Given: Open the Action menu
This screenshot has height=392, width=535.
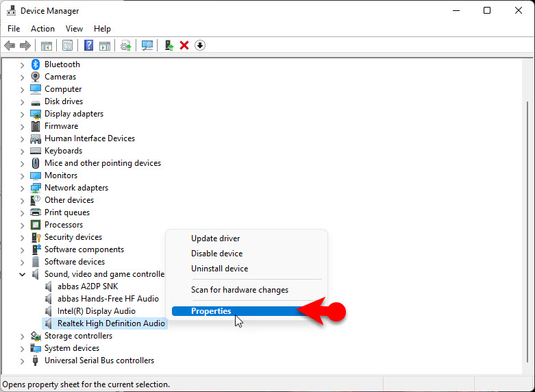Looking at the screenshot, I should [42, 29].
